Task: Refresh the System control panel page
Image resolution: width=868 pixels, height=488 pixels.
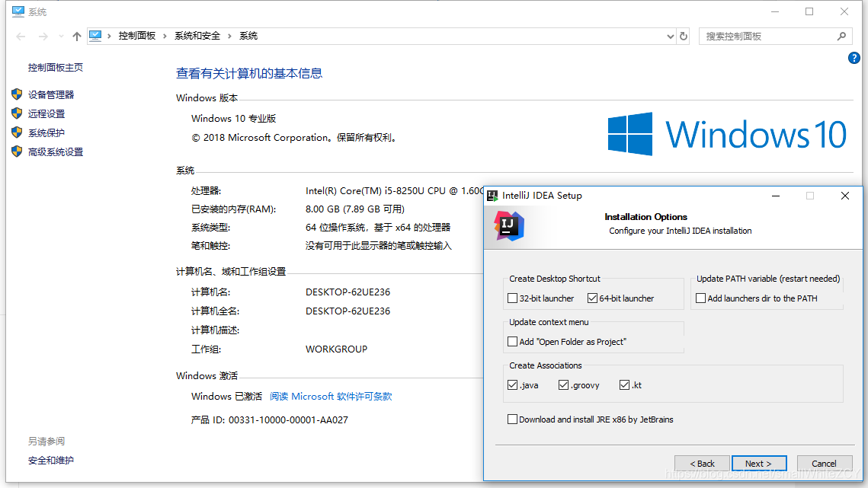Action: tap(684, 36)
